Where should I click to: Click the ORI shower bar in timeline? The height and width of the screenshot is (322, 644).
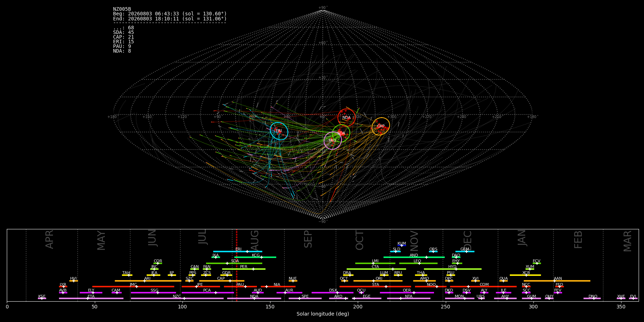[x=378, y=281]
